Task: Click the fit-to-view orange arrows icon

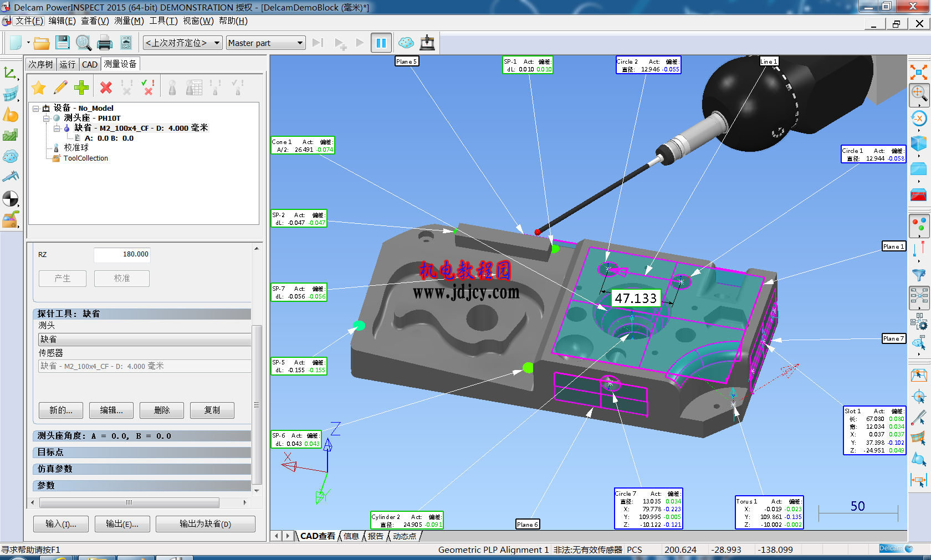Action: [919, 73]
